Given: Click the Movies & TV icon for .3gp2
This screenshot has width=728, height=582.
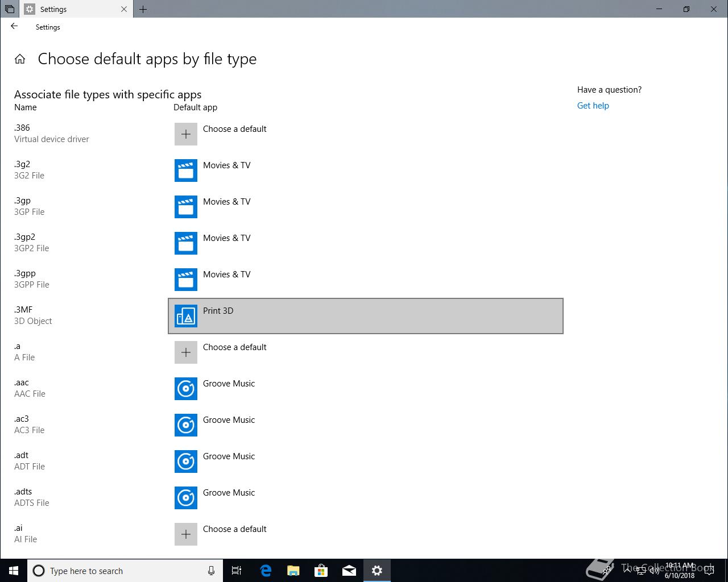Looking at the screenshot, I should coord(185,243).
